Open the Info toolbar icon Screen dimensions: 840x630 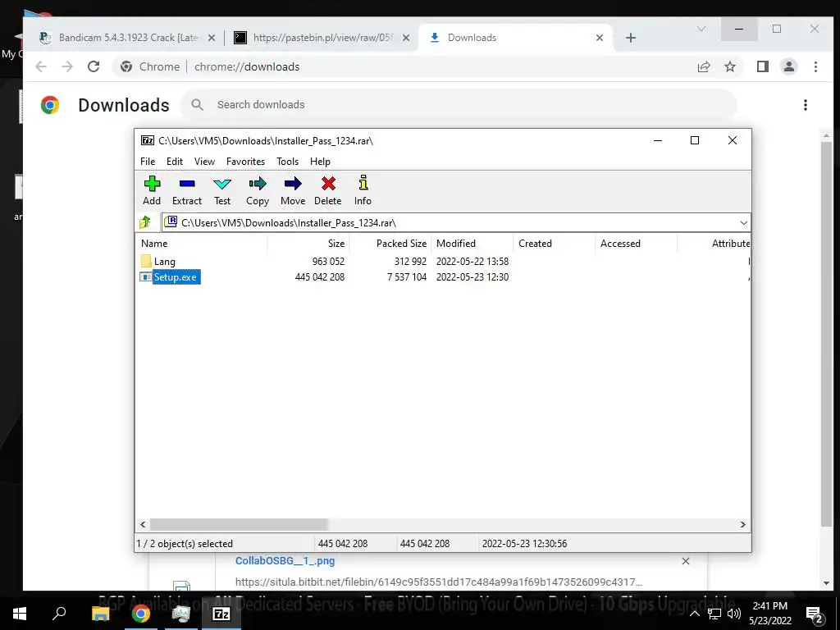coord(363,190)
